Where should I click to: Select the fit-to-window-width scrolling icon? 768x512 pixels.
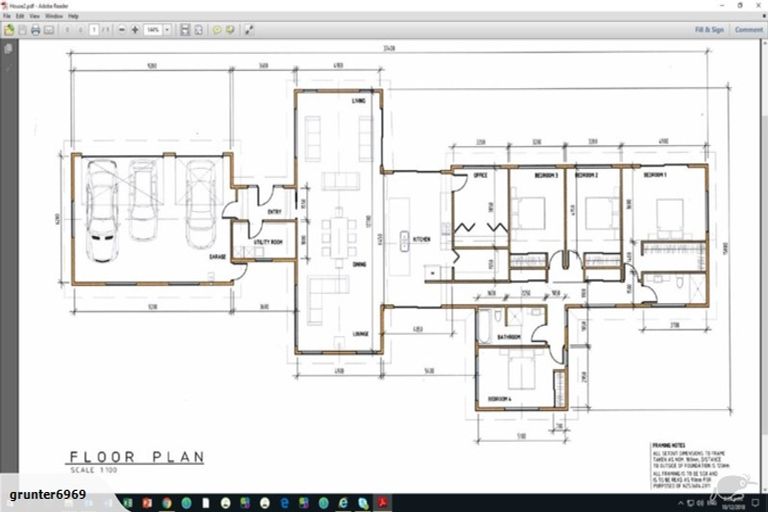coord(185,30)
